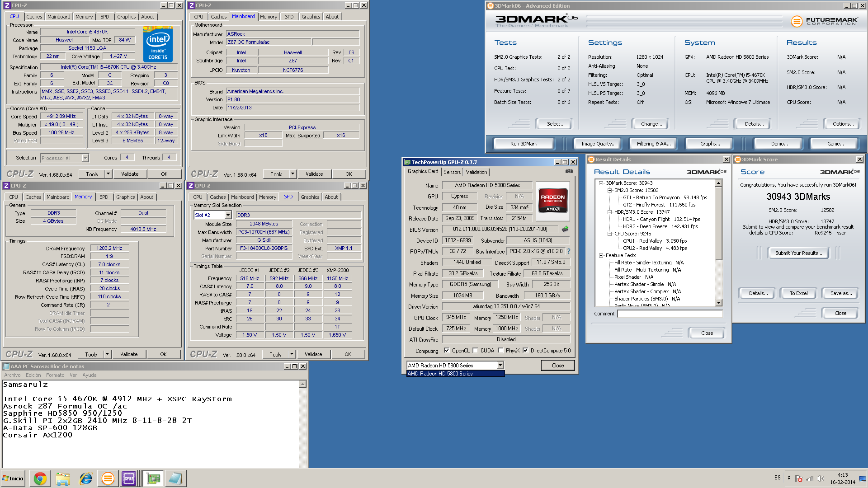Toggle the PhysX checkbox in GPU-Z
This screenshot has width=868, height=488.
coord(500,351)
